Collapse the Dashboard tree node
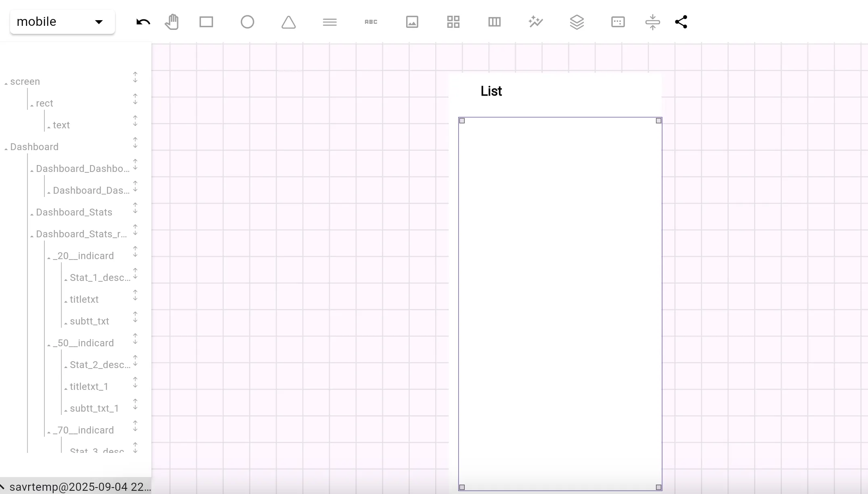 (x=6, y=149)
